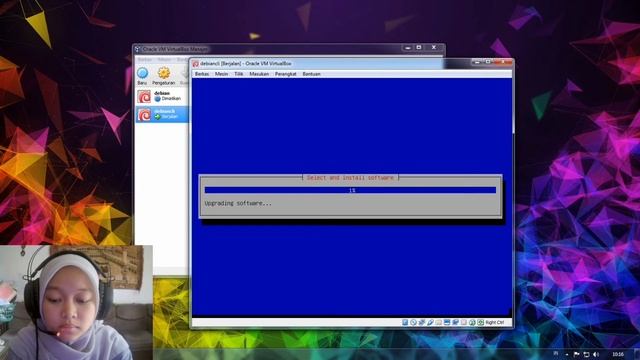Close the debiancli VM window
Viewport: 640px width, 360px height.
tap(503, 62)
